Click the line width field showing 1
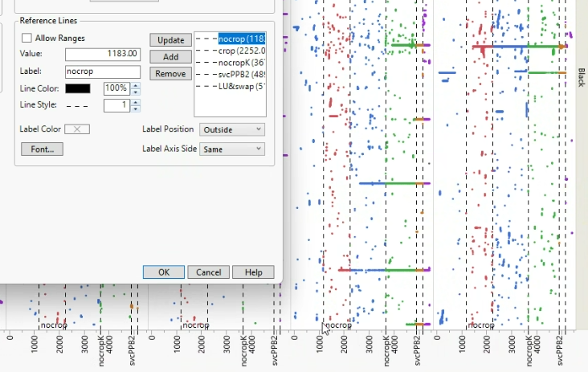 tap(117, 105)
